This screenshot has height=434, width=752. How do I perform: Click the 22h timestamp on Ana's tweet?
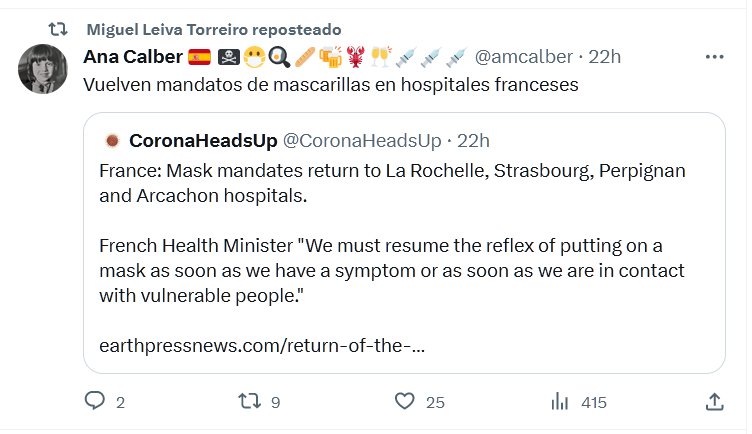pyautogui.click(x=604, y=56)
